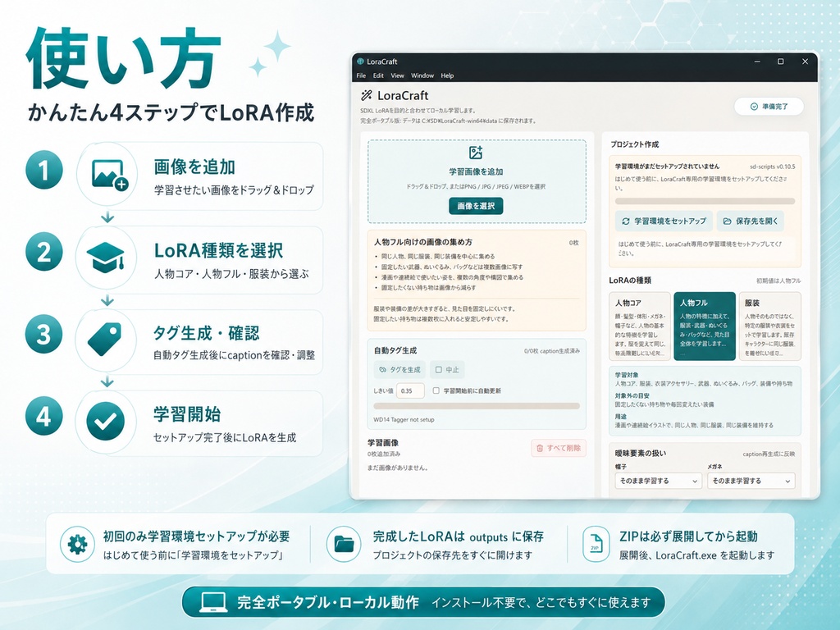
Task: Click 保存先を開く button
Action: (x=750, y=221)
